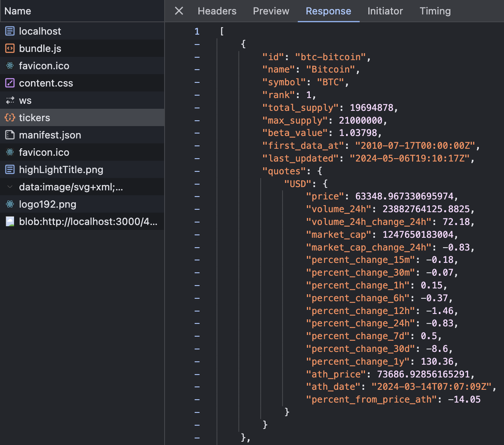504x445 pixels.
Task: Click the "percent_change_24h" key
Action: click(360, 323)
